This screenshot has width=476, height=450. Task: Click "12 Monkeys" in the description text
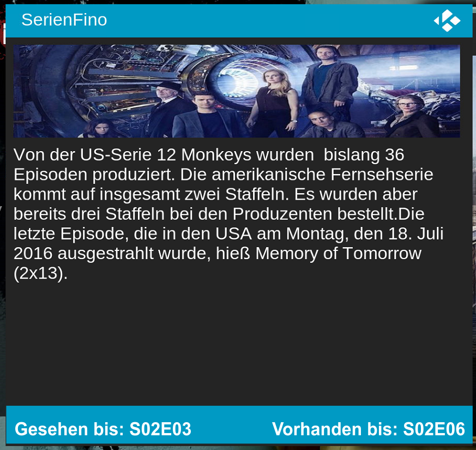(204, 155)
